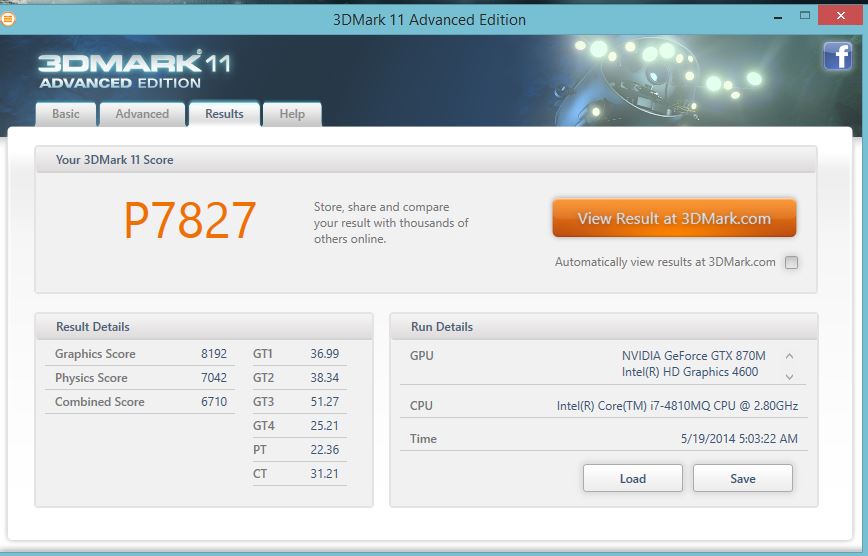This screenshot has height=556, width=868.
Task: Click the GT4 result 25.21
Action: click(x=324, y=426)
